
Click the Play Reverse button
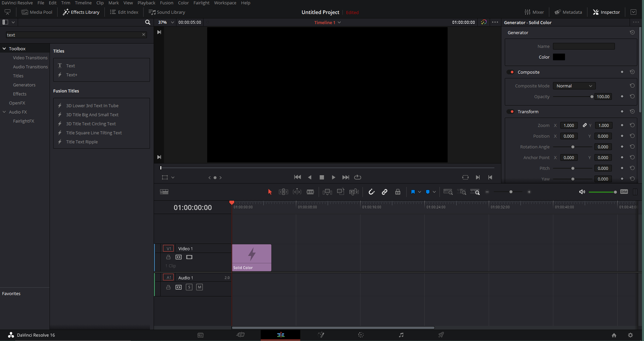tap(310, 177)
